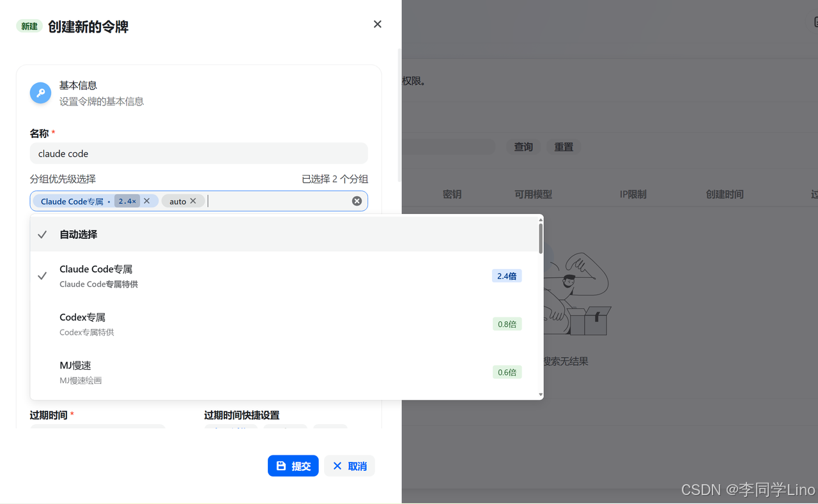Image resolution: width=818 pixels, height=504 pixels.
Task: Click the X icon inside the 取消 button
Action: click(x=337, y=466)
